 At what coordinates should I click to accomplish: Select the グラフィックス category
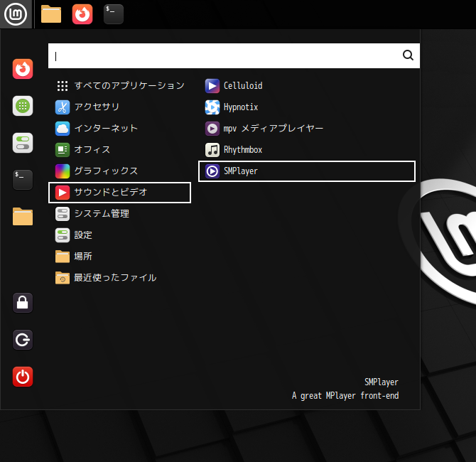119,171
